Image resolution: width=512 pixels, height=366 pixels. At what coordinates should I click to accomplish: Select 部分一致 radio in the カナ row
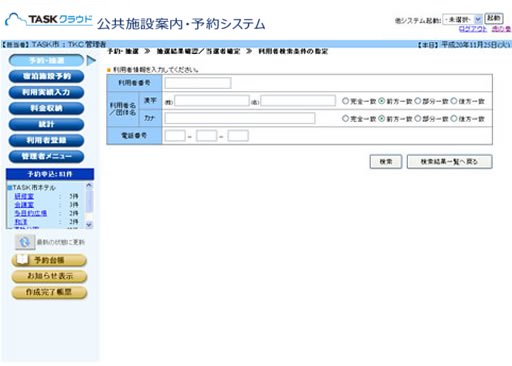click(418, 119)
